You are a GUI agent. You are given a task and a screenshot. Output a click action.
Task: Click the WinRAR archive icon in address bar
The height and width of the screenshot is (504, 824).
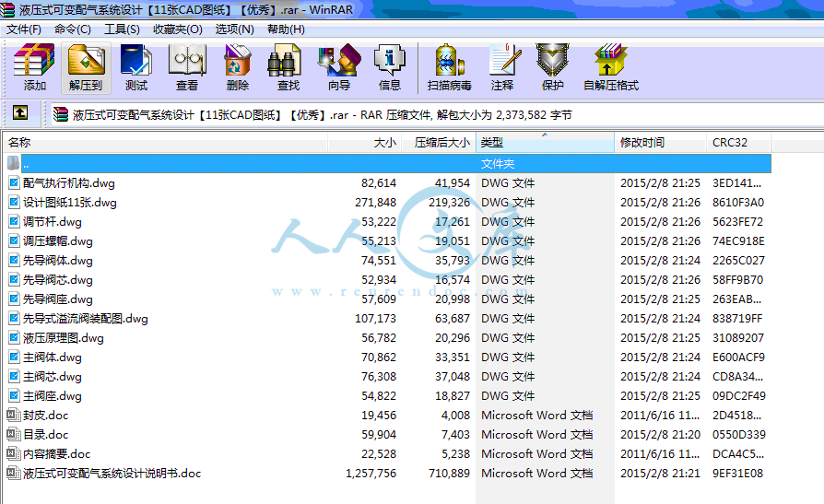point(61,114)
